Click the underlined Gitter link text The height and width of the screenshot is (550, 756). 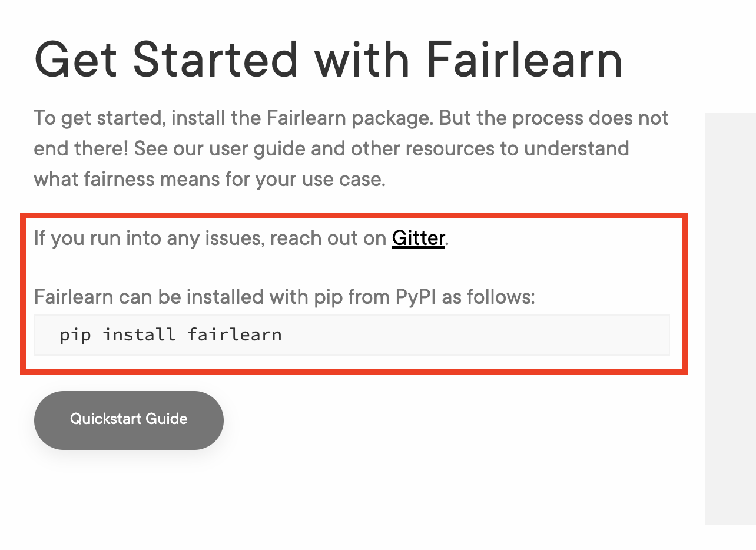tap(418, 238)
